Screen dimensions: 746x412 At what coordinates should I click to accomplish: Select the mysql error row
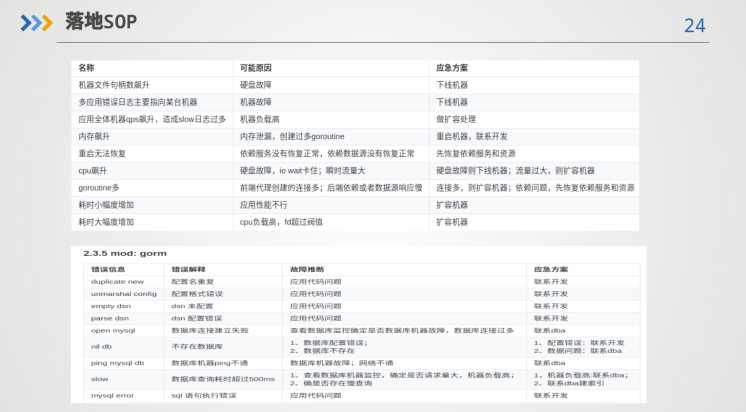[x=115, y=396]
